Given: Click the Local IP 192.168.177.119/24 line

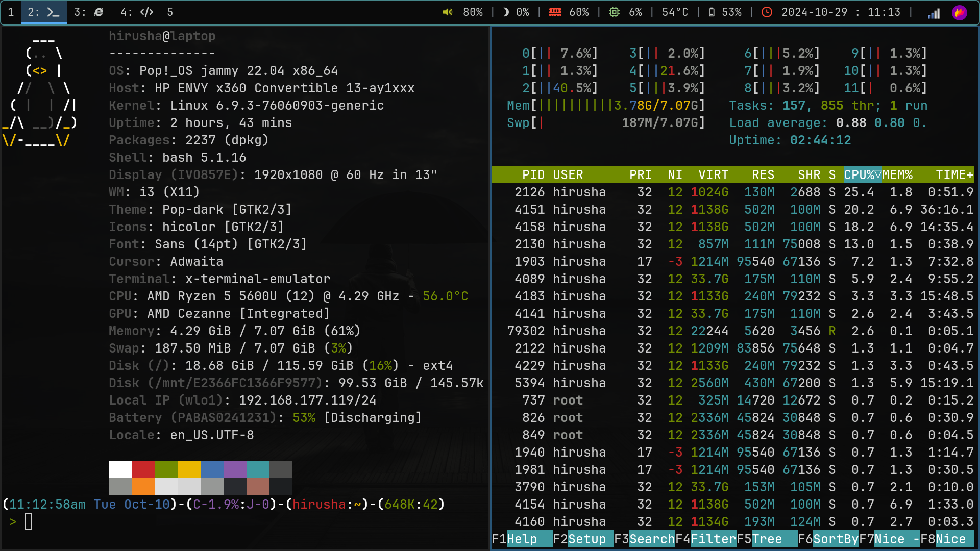Looking at the screenshot, I should point(242,400).
